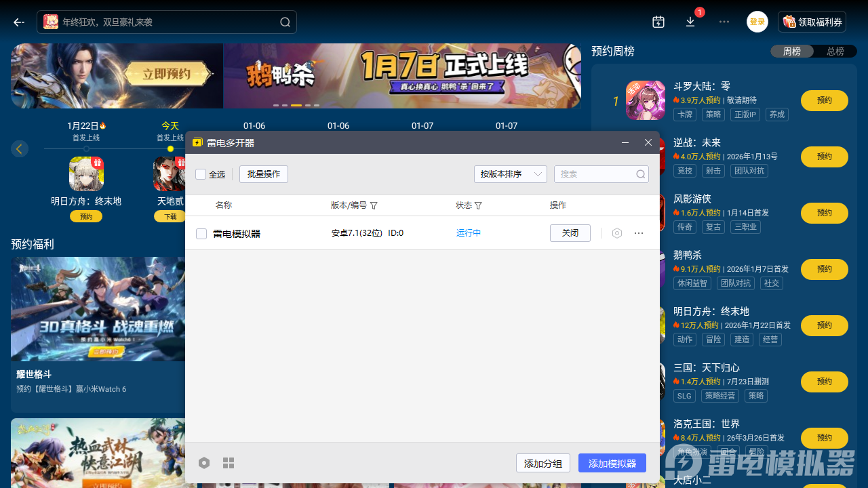This screenshot has height=488, width=868.
Task: Select the grid view icon beside the gear
Action: pyautogui.click(x=229, y=463)
